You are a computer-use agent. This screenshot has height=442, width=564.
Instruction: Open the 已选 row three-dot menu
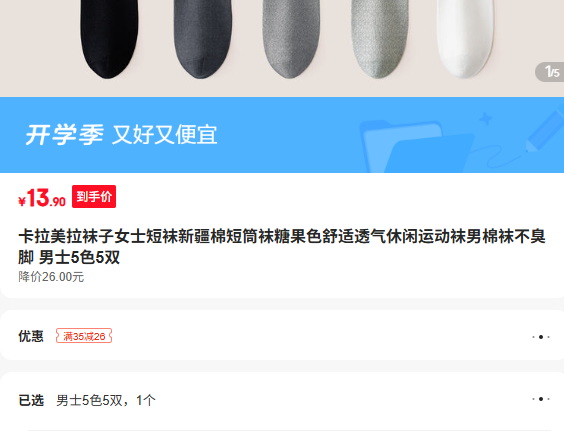pos(541,399)
